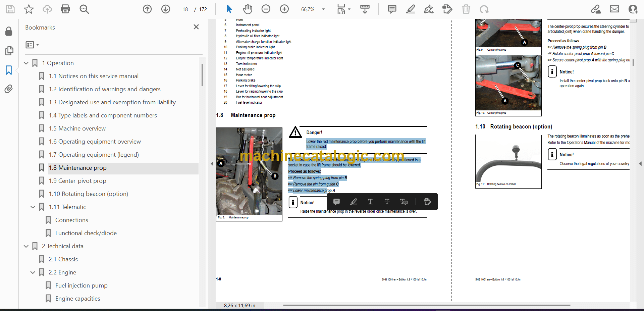644x311 pixels.
Task: Click the Delete trash icon in toolbar
Action: (466, 9)
